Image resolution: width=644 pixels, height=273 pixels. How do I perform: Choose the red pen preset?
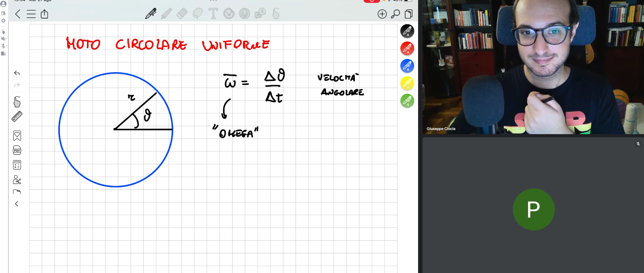[x=407, y=48]
